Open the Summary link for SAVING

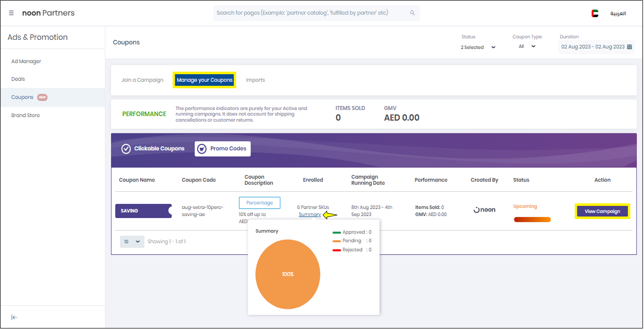310,214
